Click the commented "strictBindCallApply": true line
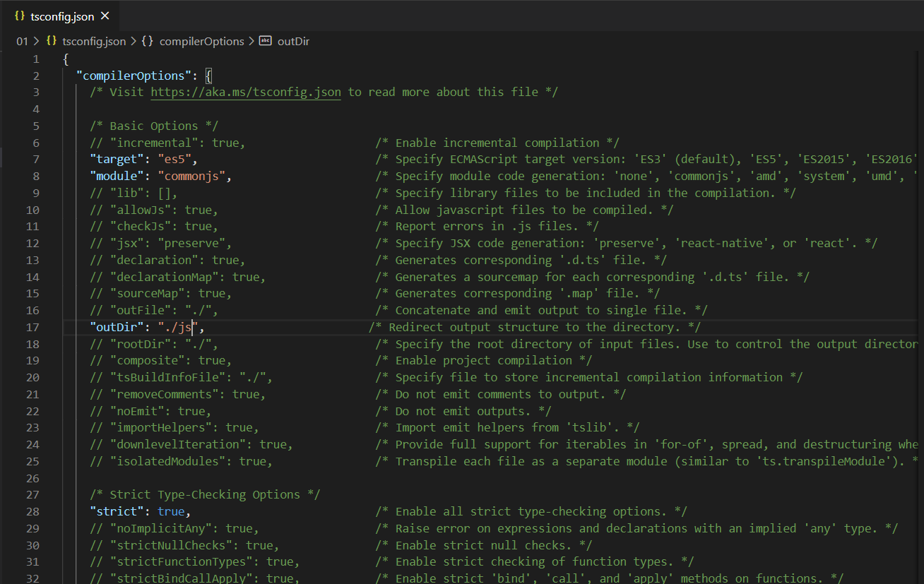 click(195, 578)
